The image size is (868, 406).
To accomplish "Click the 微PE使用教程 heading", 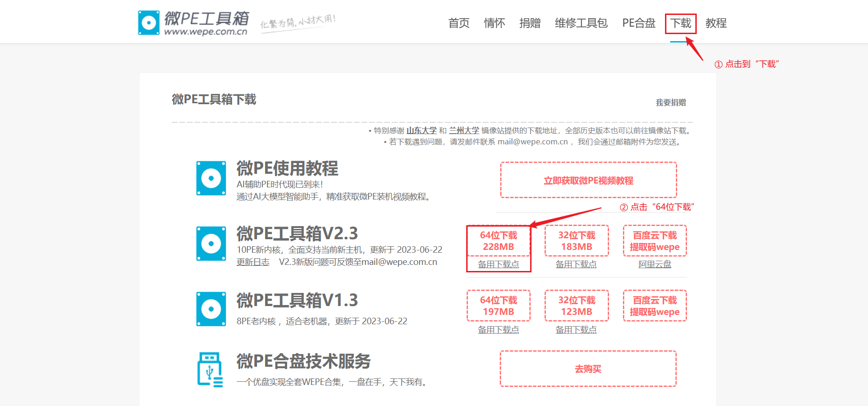I will click(x=287, y=168).
